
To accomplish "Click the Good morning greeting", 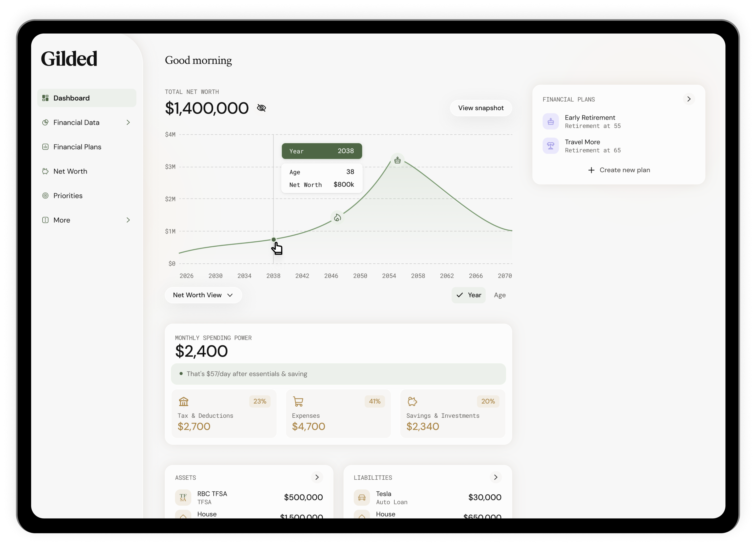I will [198, 60].
